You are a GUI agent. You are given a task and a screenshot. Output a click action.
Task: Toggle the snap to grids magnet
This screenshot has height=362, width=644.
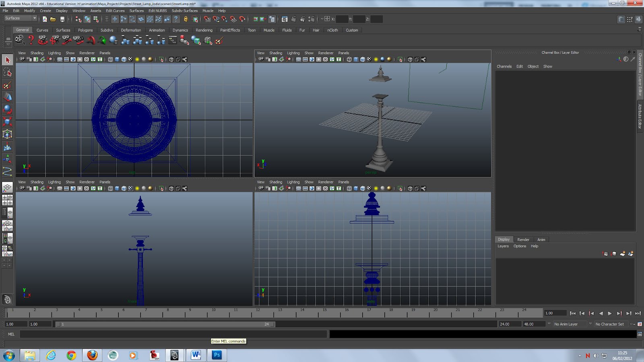(x=207, y=19)
